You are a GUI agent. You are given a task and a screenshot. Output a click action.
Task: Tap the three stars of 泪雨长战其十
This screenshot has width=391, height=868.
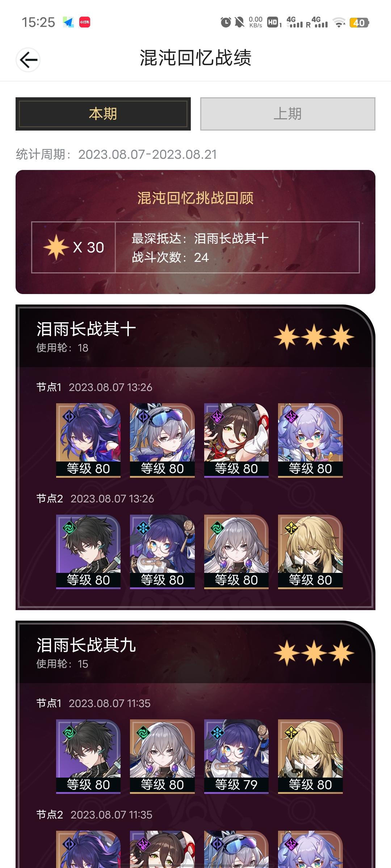point(314,337)
